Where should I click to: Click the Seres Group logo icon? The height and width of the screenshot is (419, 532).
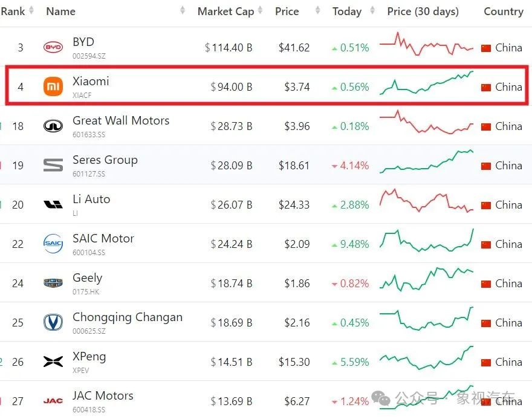(53, 166)
